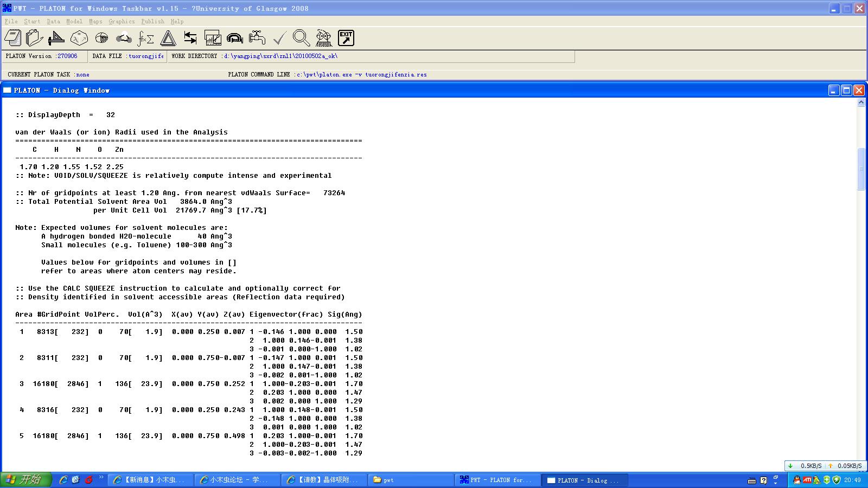Expand the quick launch overflow chevron
The height and width of the screenshot is (488, 868).
(x=101, y=478)
